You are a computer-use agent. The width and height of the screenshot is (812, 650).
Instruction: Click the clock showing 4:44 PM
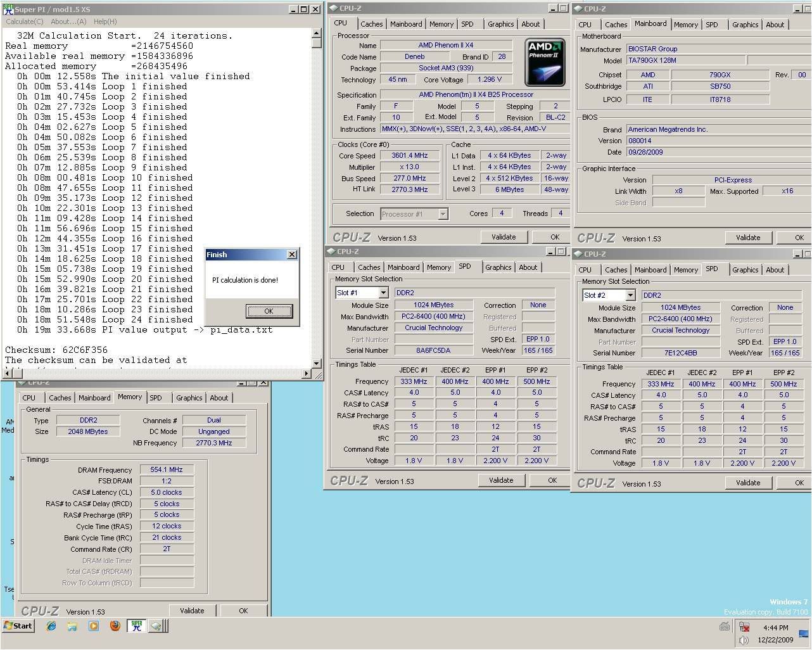[x=775, y=628]
